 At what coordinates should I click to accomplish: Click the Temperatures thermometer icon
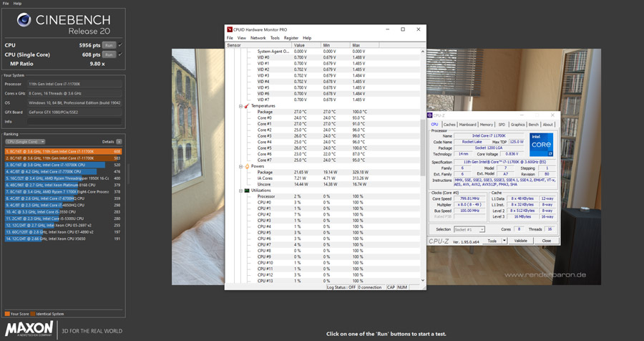[247, 106]
